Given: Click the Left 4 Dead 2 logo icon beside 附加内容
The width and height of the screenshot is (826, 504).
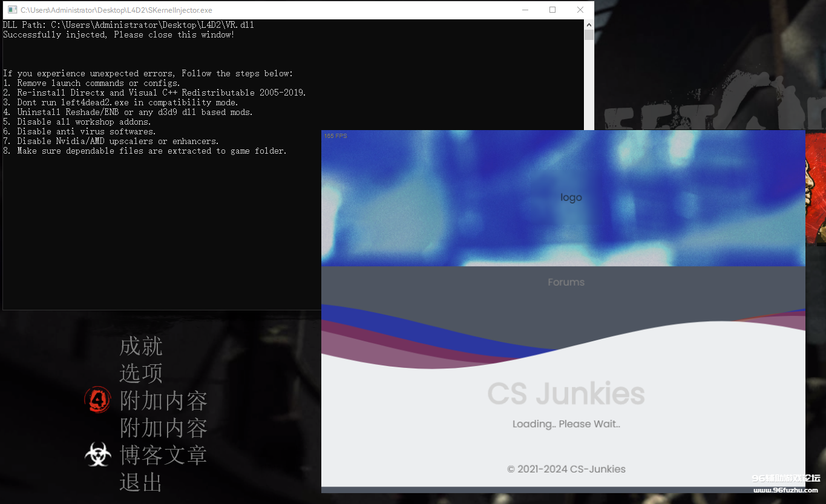Looking at the screenshot, I should pyautogui.click(x=97, y=399).
